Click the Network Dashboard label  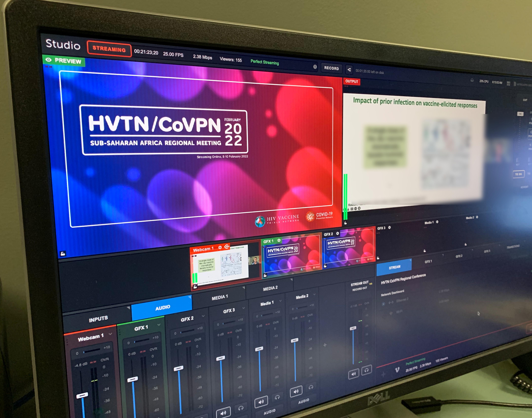pyautogui.click(x=392, y=293)
